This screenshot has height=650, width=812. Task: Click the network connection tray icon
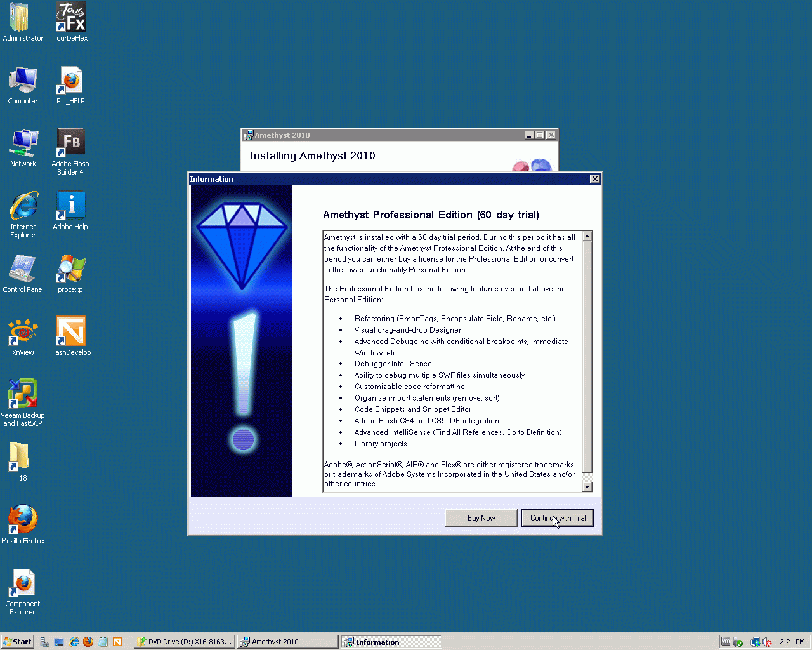click(x=756, y=642)
